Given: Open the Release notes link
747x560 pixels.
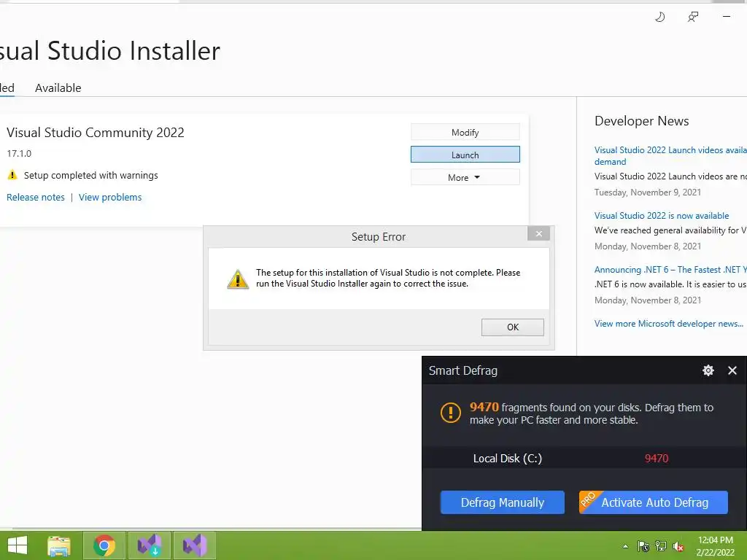Looking at the screenshot, I should (x=36, y=197).
